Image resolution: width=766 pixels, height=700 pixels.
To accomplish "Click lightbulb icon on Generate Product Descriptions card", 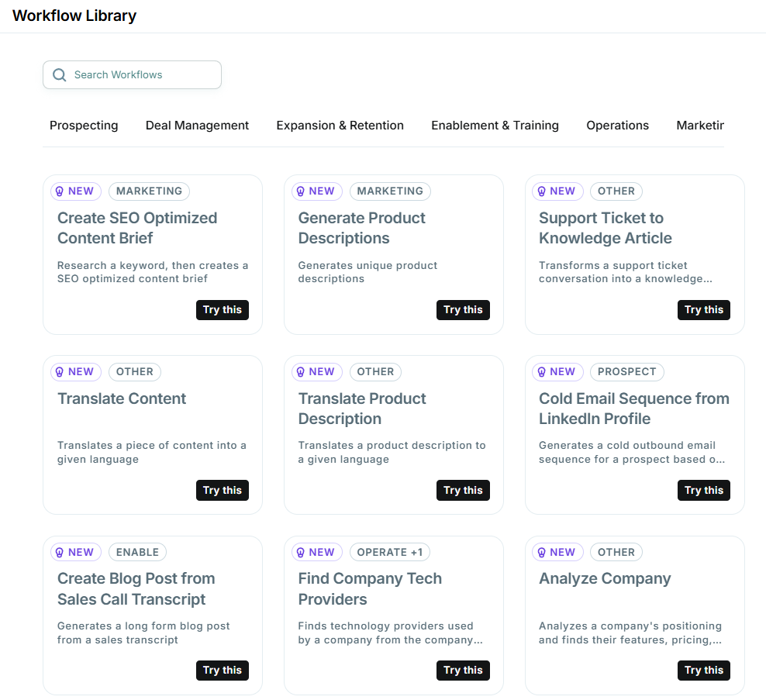I will pos(301,191).
